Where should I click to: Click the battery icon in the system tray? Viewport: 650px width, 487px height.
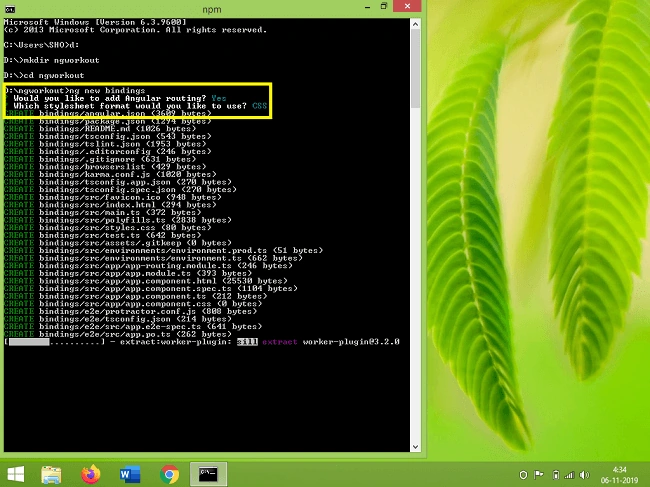[556, 475]
